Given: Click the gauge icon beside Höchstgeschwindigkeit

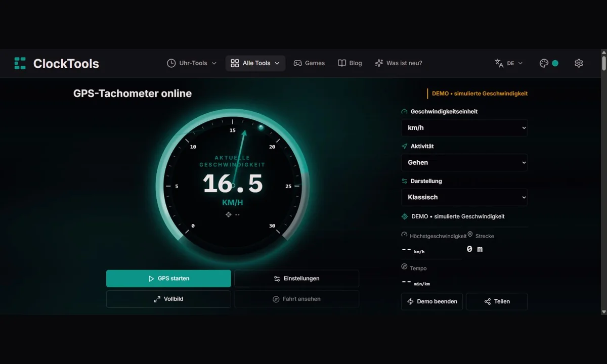Looking at the screenshot, I should coord(404,235).
